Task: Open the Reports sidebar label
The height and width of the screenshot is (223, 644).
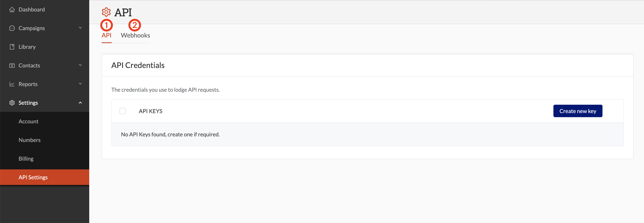Action: [x=28, y=84]
